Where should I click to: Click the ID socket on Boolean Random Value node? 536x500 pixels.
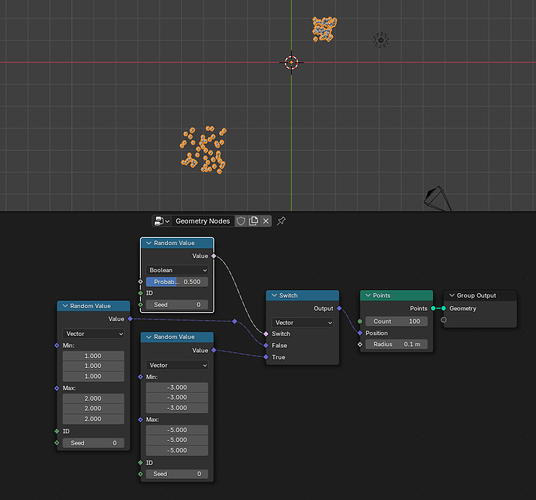pyautogui.click(x=140, y=293)
